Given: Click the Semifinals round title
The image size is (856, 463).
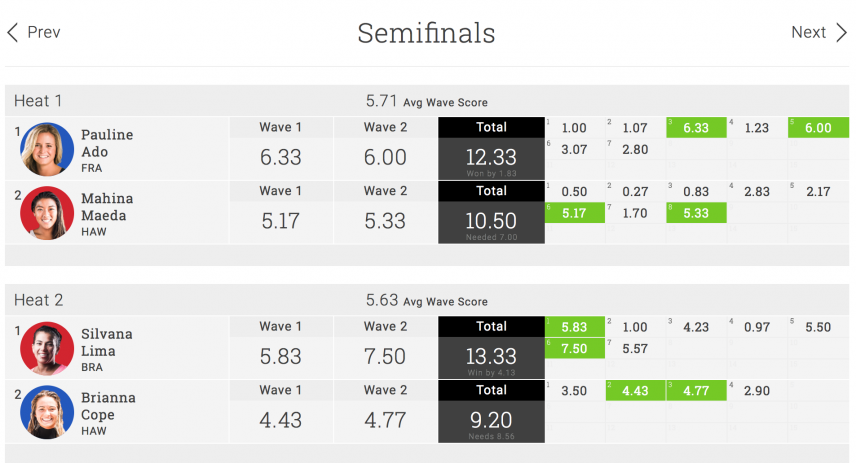Looking at the screenshot, I should (x=426, y=33).
